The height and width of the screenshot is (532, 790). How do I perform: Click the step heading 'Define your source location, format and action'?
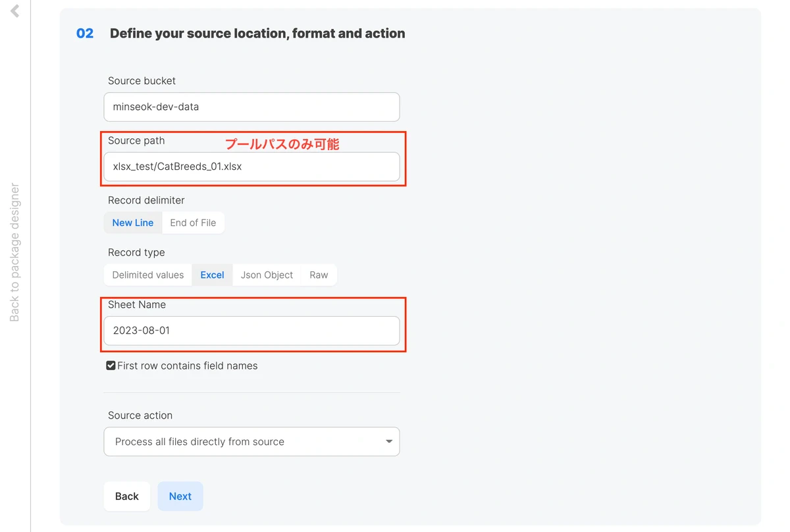click(x=257, y=34)
